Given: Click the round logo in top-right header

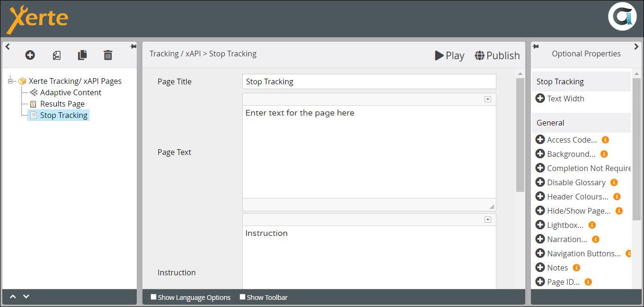Looking at the screenshot, I should (621, 17).
